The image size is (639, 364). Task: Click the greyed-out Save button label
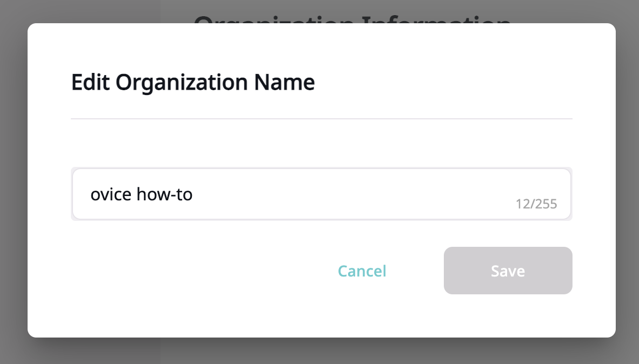[508, 271]
